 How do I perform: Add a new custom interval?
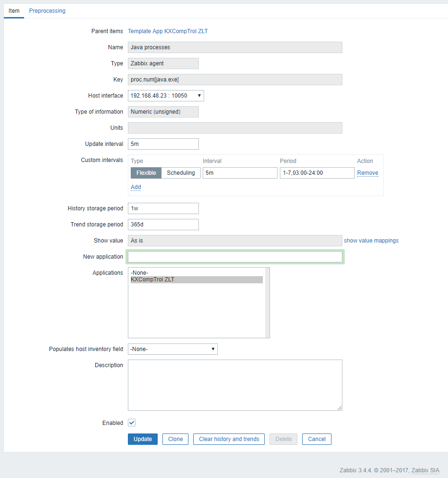pyautogui.click(x=136, y=187)
